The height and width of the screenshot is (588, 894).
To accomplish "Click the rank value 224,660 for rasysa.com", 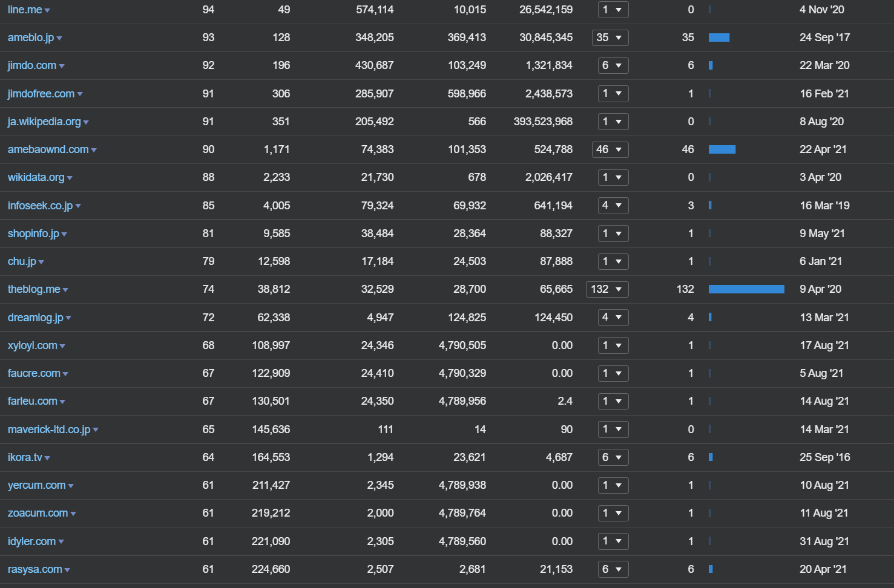I will tap(271, 569).
